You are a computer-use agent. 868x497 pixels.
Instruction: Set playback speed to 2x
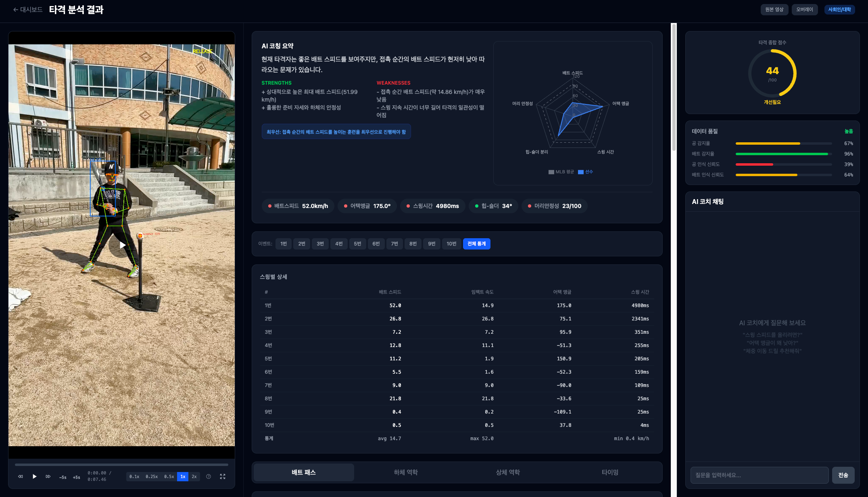194,476
